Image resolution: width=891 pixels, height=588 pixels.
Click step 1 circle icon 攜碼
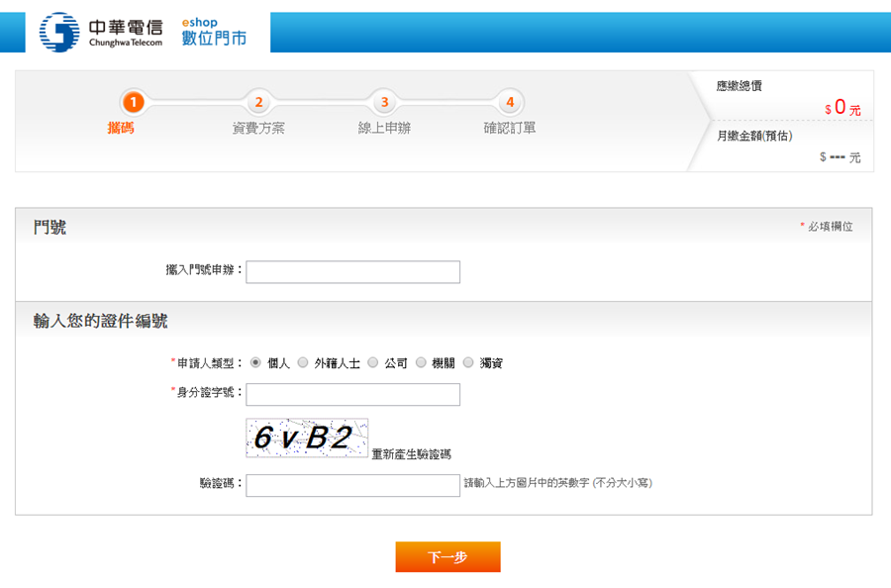(x=133, y=102)
